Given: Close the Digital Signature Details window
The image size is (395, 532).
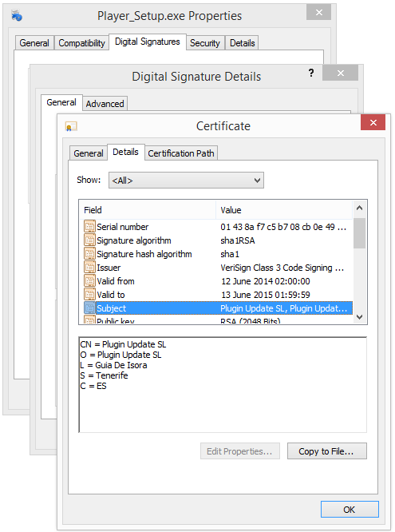Looking at the screenshot, I should point(341,73).
